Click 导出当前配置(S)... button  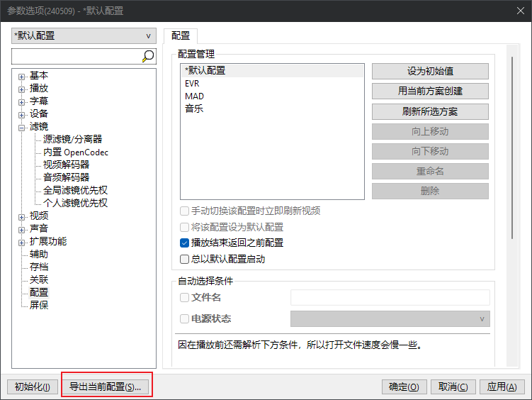[x=106, y=387]
